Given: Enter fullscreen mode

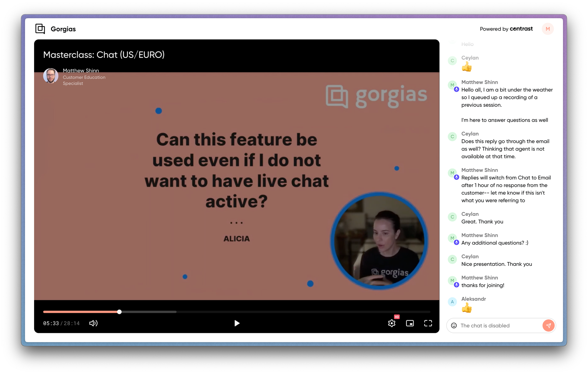Looking at the screenshot, I should pos(428,323).
